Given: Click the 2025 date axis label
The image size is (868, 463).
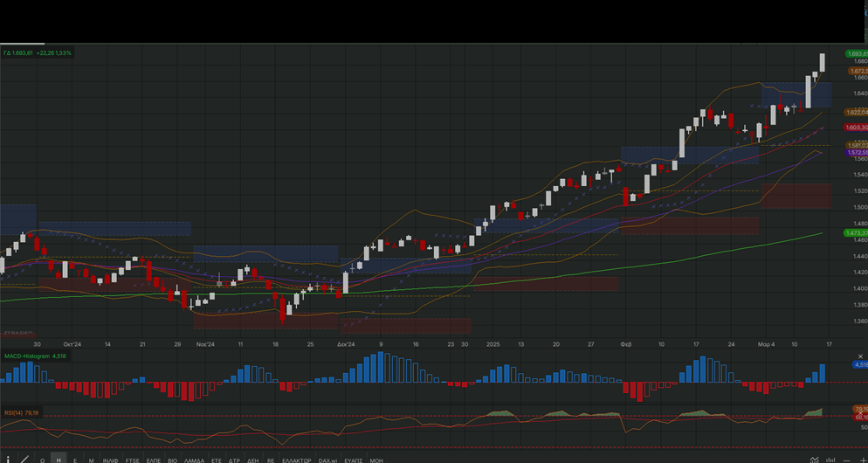Looking at the screenshot, I should (493, 344).
